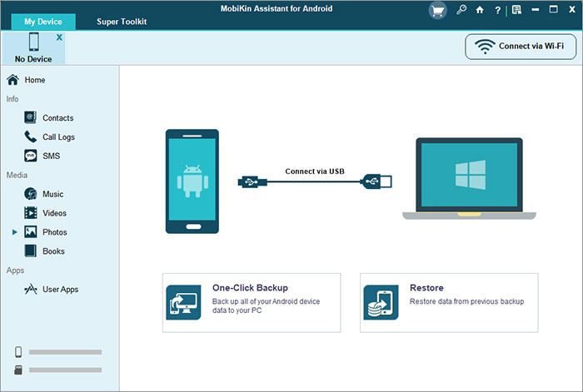Open help via question mark icon
Screen dimensions: 583x392
pos(497,11)
